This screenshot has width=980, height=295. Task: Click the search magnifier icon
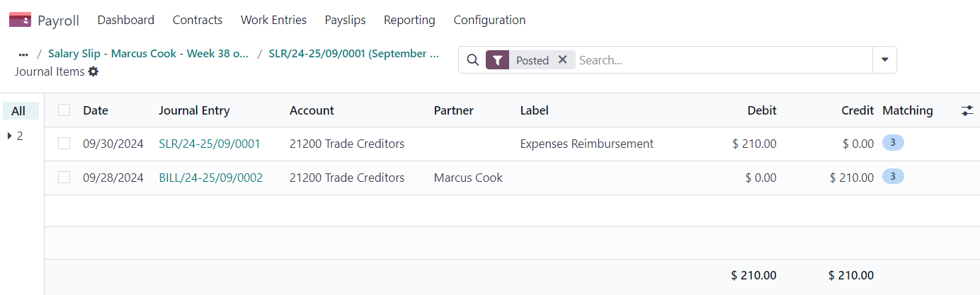coord(473,60)
